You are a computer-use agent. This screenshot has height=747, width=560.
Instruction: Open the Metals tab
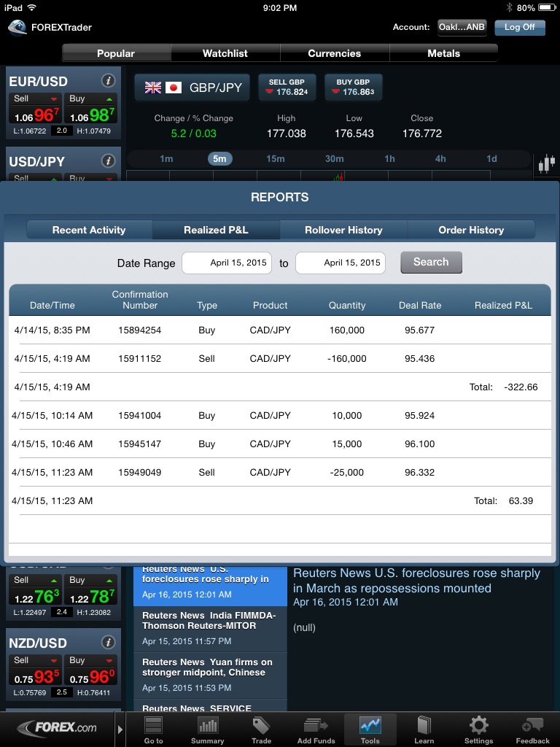click(x=443, y=53)
